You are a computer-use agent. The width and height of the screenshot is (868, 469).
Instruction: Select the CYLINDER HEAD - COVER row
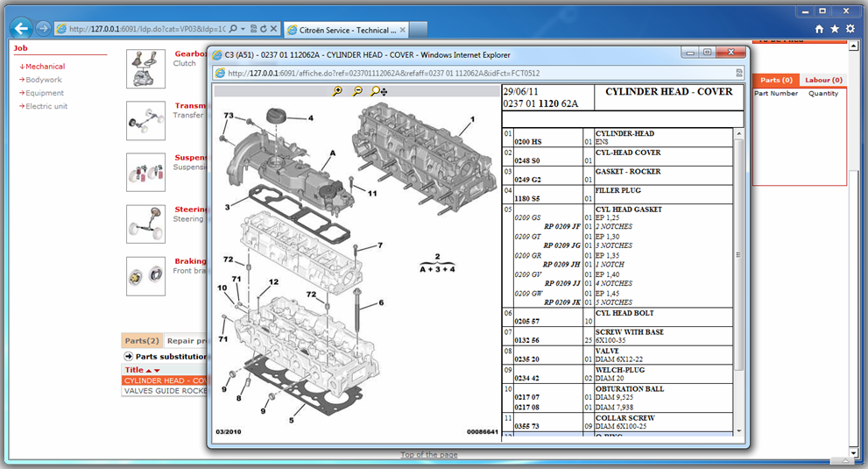pyautogui.click(x=165, y=380)
